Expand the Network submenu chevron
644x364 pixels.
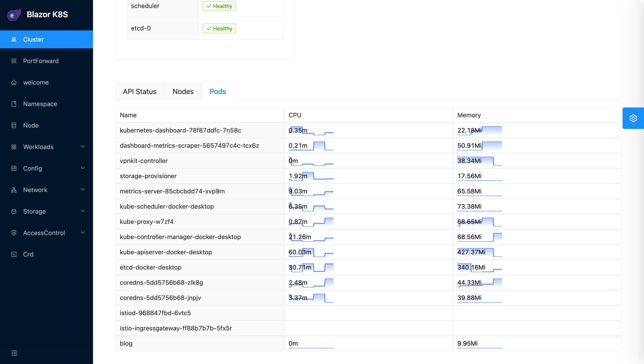click(x=83, y=190)
